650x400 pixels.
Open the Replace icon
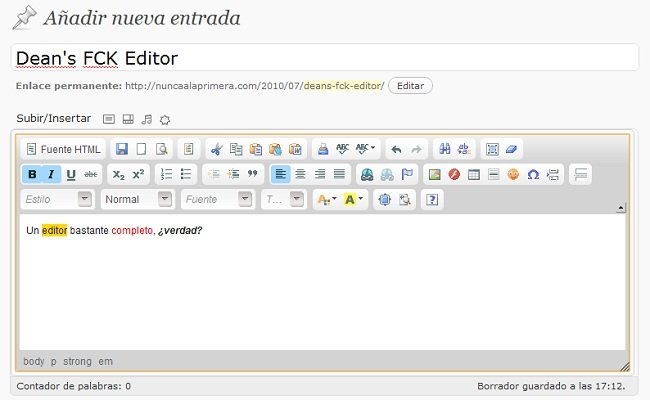[464, 149]
